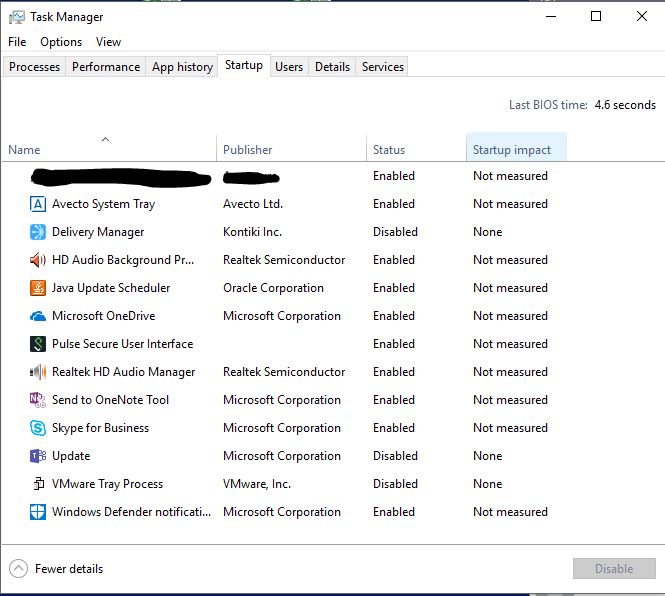Open the Options menu

point(61,42)
